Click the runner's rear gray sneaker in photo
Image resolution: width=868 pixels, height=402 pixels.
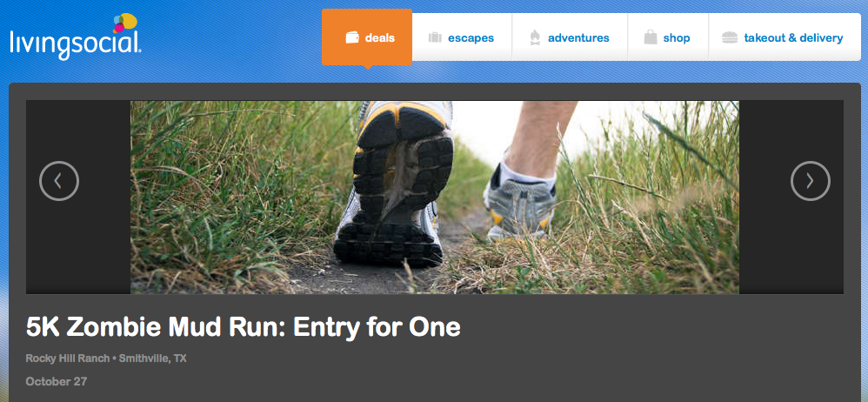pos(519,204)
